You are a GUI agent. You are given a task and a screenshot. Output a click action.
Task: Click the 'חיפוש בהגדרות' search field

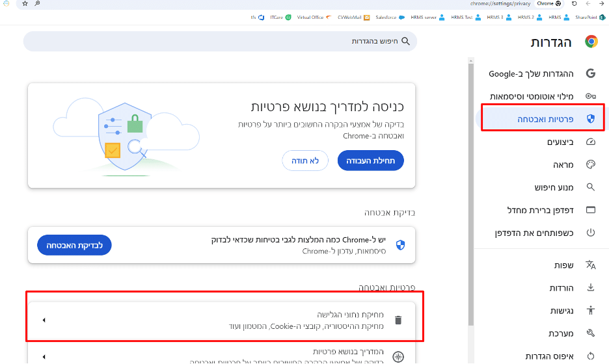(x=221, y=41)
